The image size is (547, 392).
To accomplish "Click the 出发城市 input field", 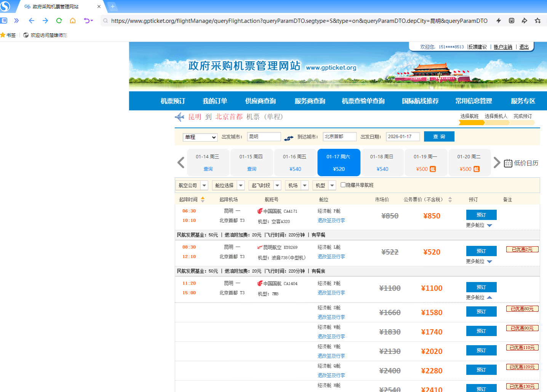I will point(264,137).
